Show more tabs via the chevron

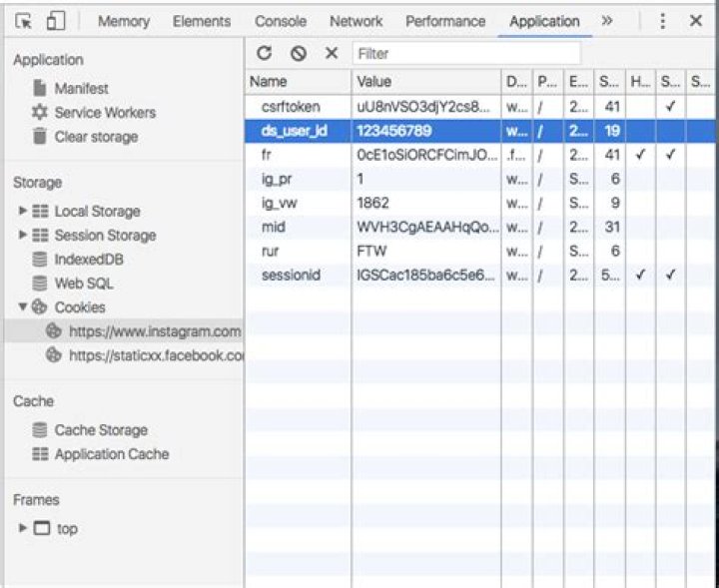(x=607, y=21)
